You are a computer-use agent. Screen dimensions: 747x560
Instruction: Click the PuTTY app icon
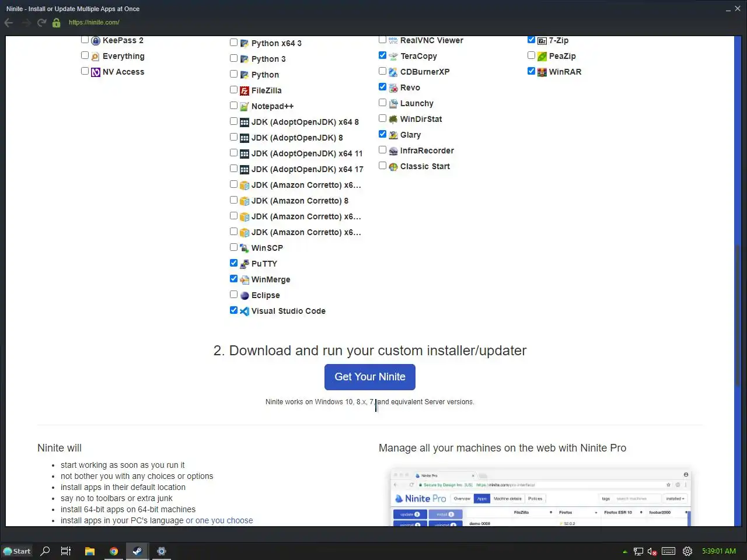(245, 264)
